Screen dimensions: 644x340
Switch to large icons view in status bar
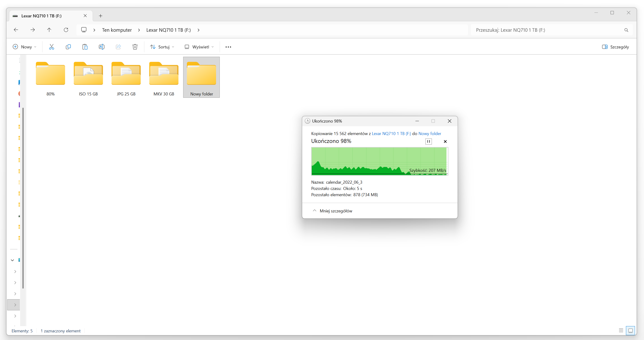pos(630,331)
